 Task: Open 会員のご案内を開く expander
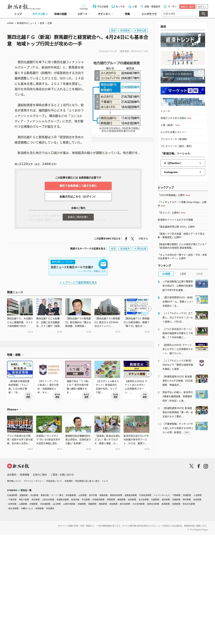[x=78, y=217]
